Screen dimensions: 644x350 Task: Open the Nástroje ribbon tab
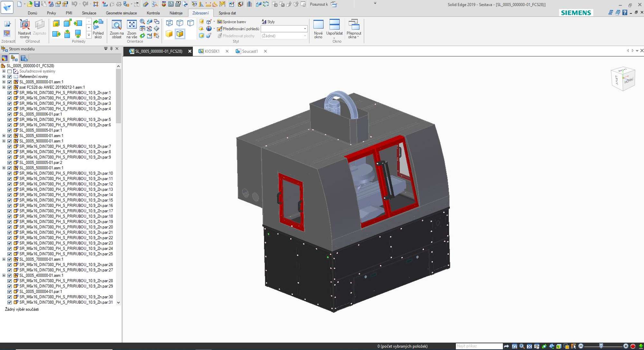coord(176,13)
